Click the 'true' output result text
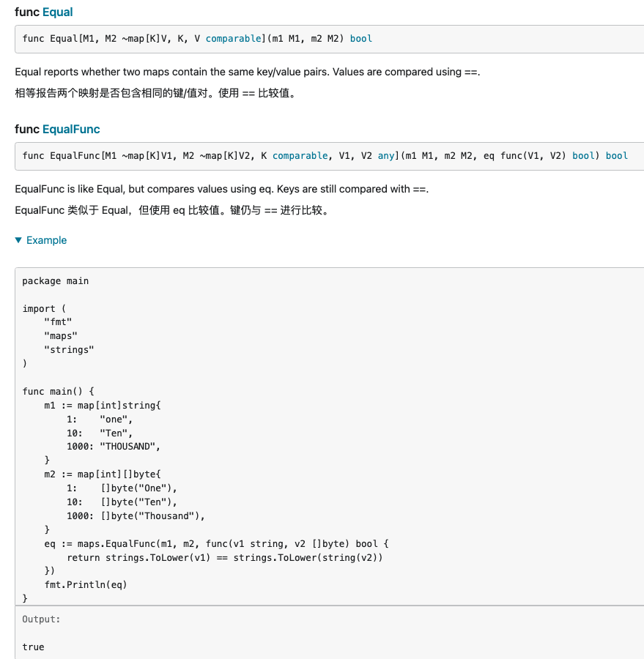The width and height of the screenshot is (644, 659). click(33, 647)
